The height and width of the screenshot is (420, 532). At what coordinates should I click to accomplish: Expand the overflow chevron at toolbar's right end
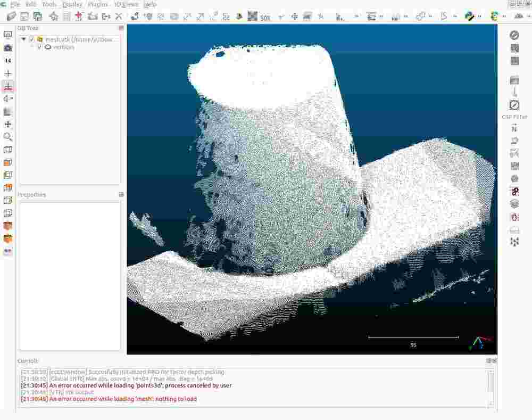coord(529,17)
